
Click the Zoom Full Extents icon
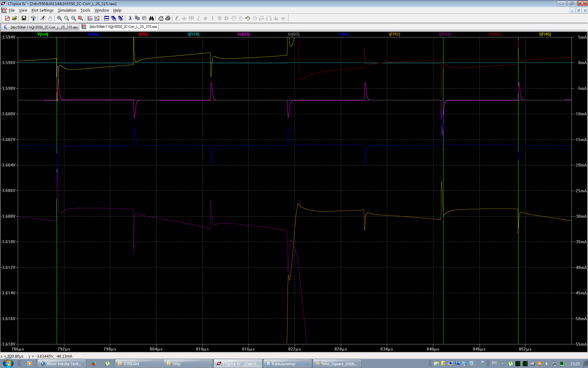[x=81, y=18]
